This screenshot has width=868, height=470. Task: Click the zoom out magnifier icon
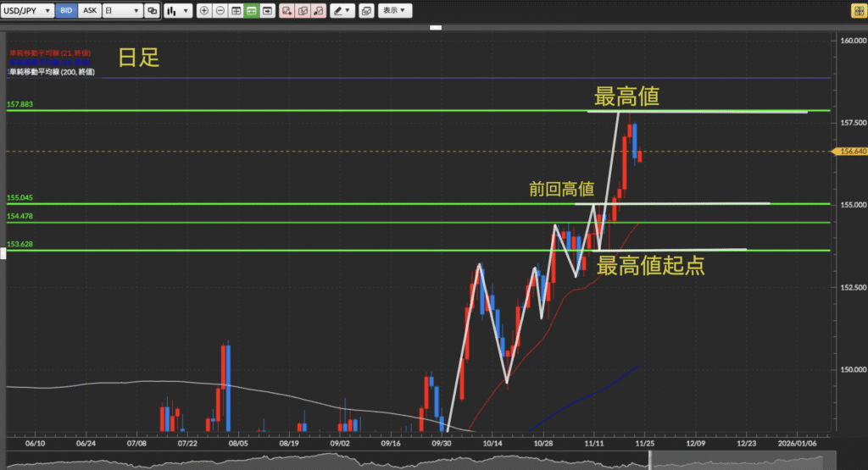click(220, 11)
